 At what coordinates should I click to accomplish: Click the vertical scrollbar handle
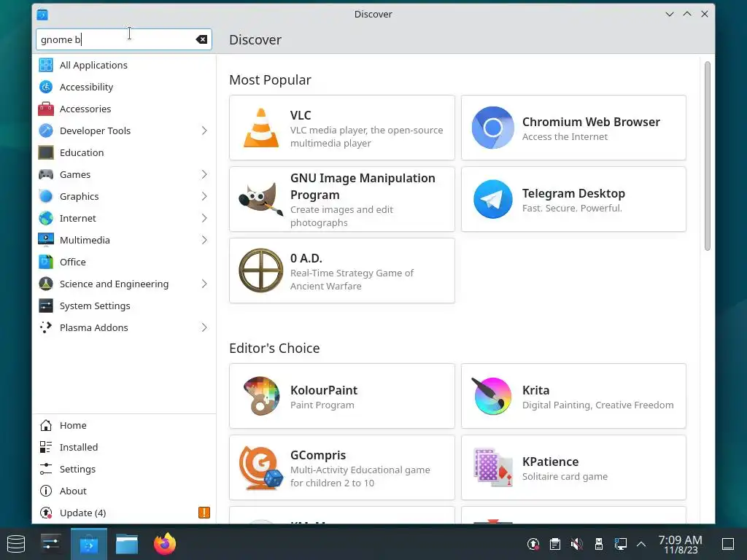coord(708,156)
